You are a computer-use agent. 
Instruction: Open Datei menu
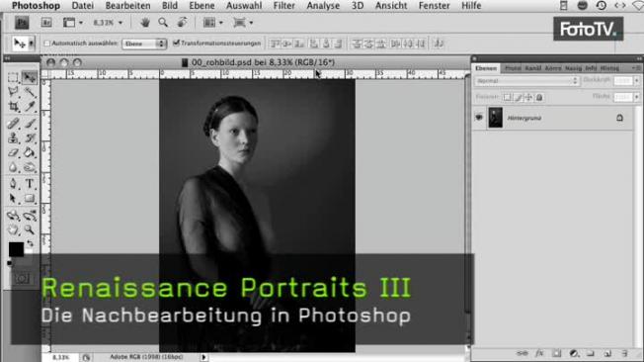83,6
